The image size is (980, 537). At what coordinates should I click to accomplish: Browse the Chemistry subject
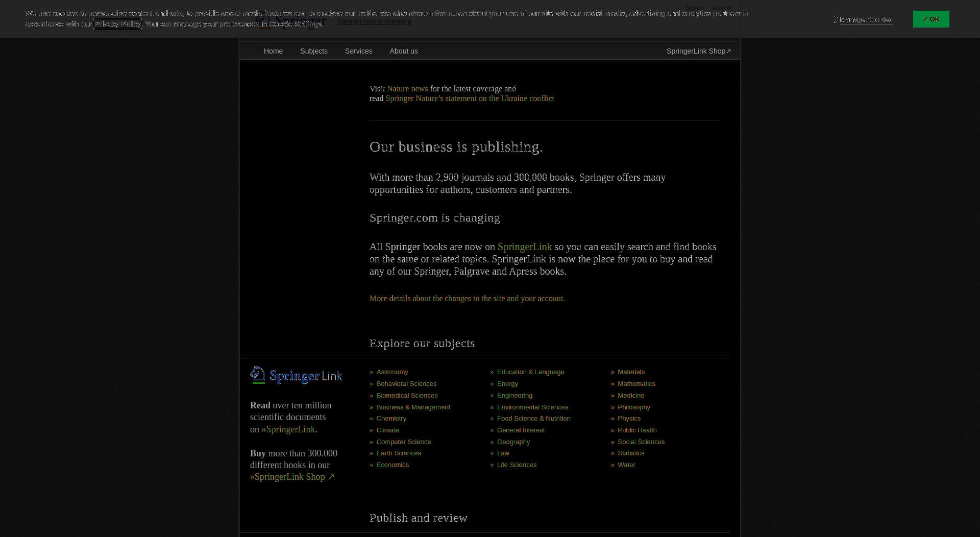pyautogui.click(x=391, y=419)
